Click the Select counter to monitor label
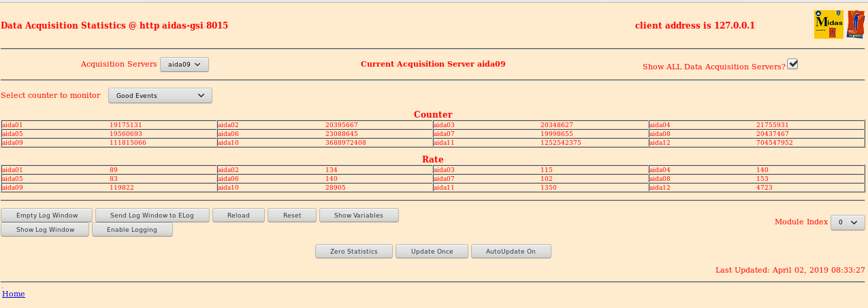The width and height of the screenshot is (868, 308). tap(50, 95)
